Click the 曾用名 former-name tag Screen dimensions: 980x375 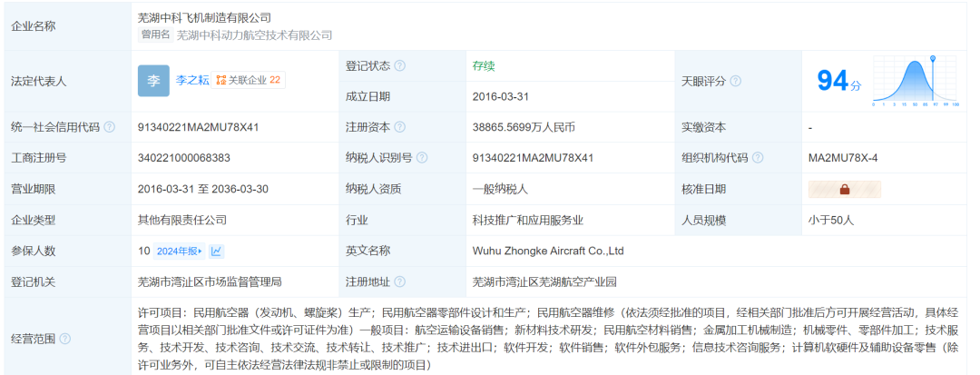(156, 35)
